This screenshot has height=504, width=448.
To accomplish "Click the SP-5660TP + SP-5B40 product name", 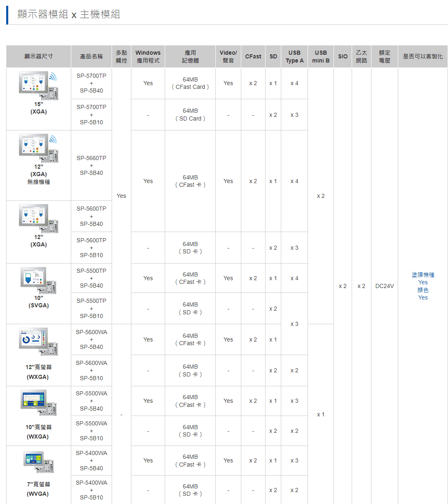I will click(91, 165).
